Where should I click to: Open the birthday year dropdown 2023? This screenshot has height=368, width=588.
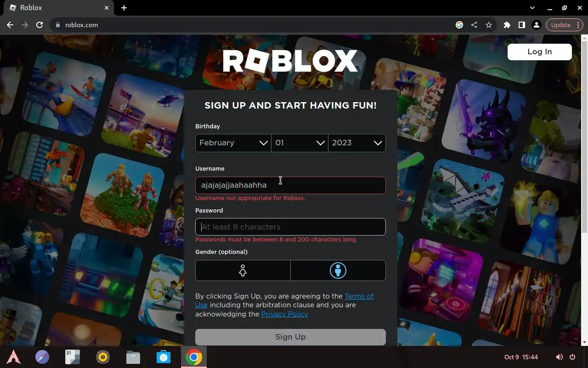(357, 143)
